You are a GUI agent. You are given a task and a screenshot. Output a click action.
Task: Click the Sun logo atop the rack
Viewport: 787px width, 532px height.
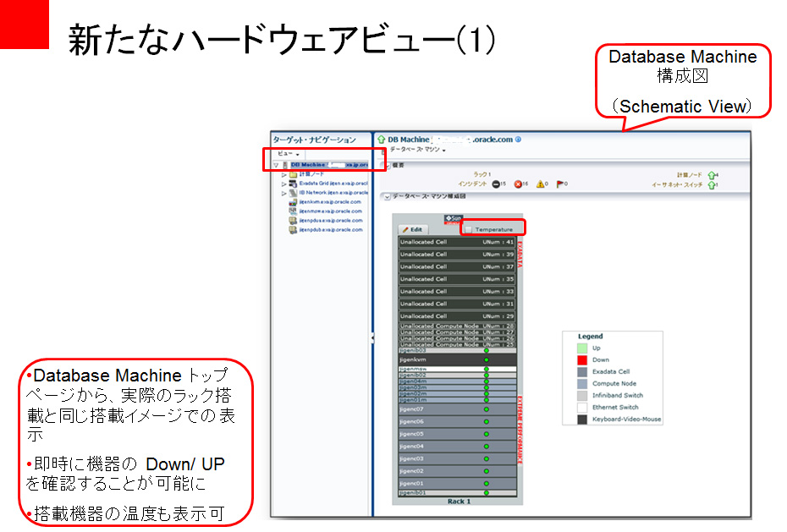click(454, 219)
